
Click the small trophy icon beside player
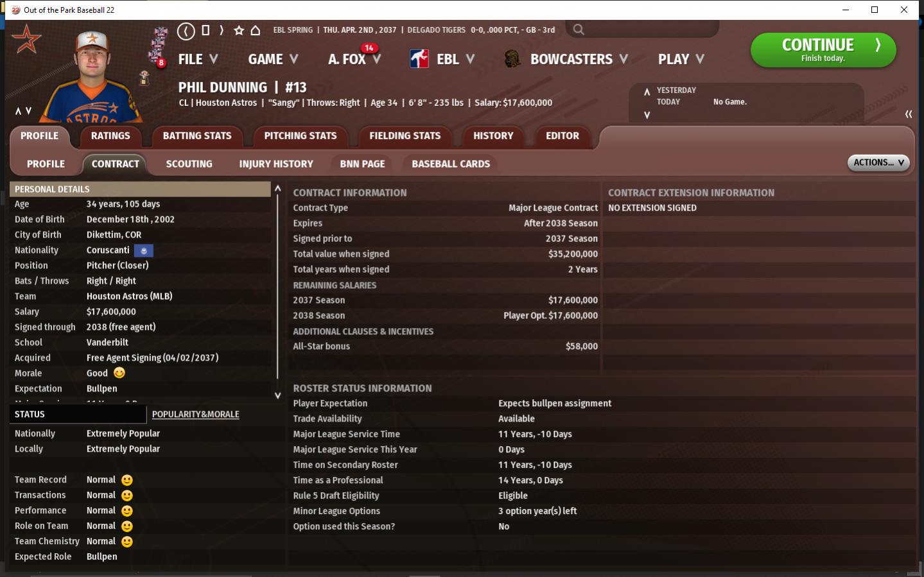[x=144, y=78]
